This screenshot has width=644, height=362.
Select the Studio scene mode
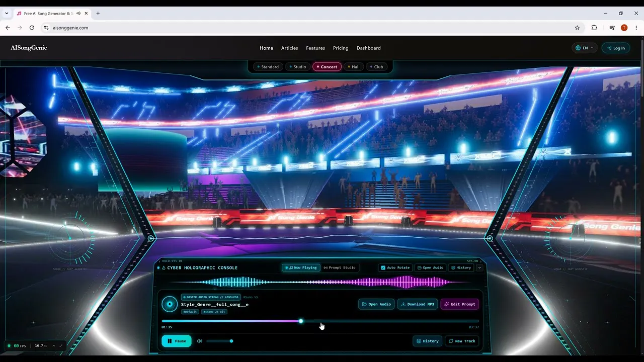pos(297,67)
